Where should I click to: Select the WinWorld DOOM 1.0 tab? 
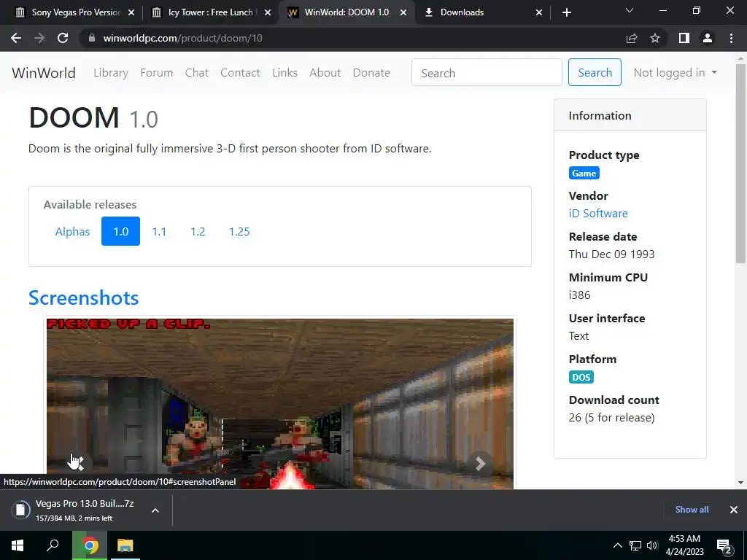coord(346,12)
